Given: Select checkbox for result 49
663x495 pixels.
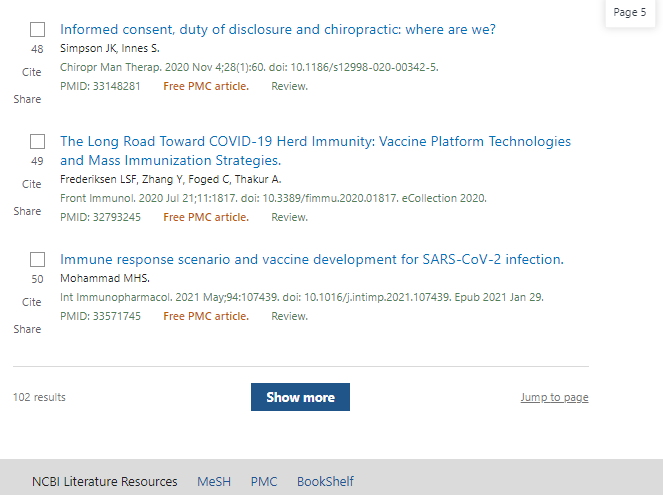Looking at the screenshot, I should (37, 142).
